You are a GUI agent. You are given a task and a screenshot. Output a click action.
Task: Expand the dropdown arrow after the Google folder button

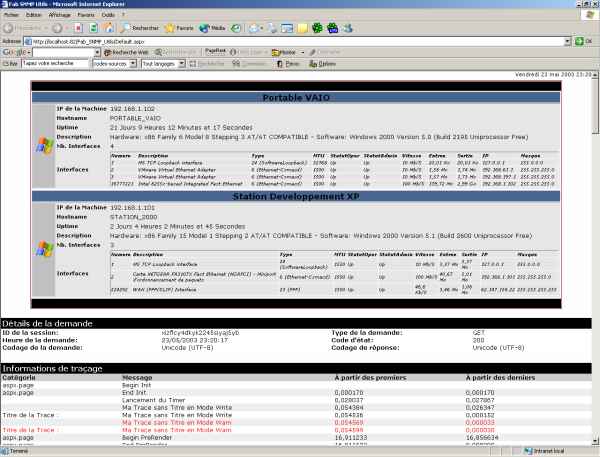(x=302, y=52)
